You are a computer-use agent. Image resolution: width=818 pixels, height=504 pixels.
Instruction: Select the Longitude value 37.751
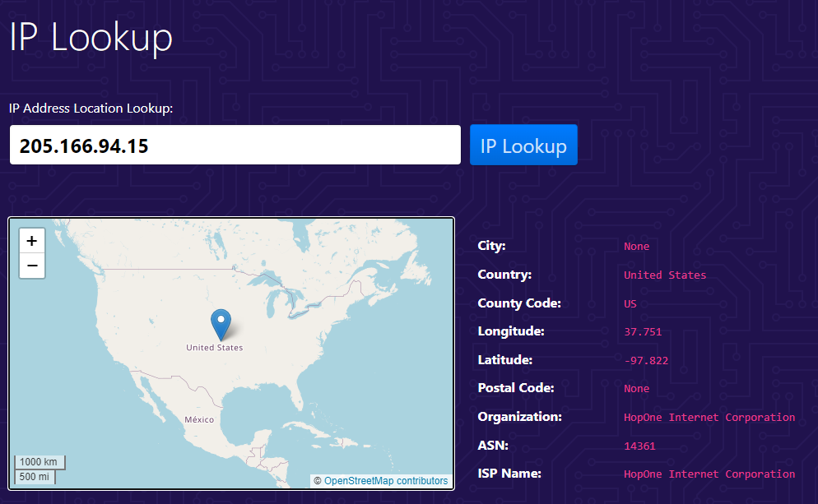(x=642, y=332)
